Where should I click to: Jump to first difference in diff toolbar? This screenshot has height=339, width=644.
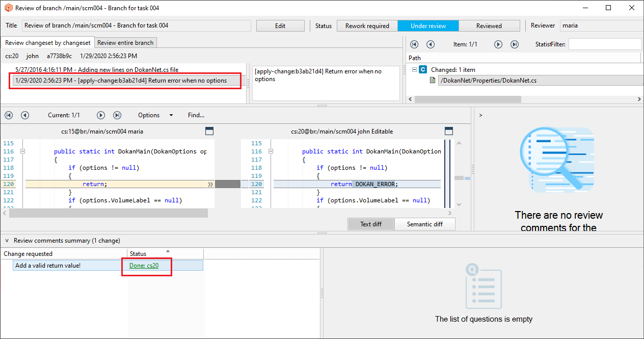pyautogui.click(x=9, y=115)
